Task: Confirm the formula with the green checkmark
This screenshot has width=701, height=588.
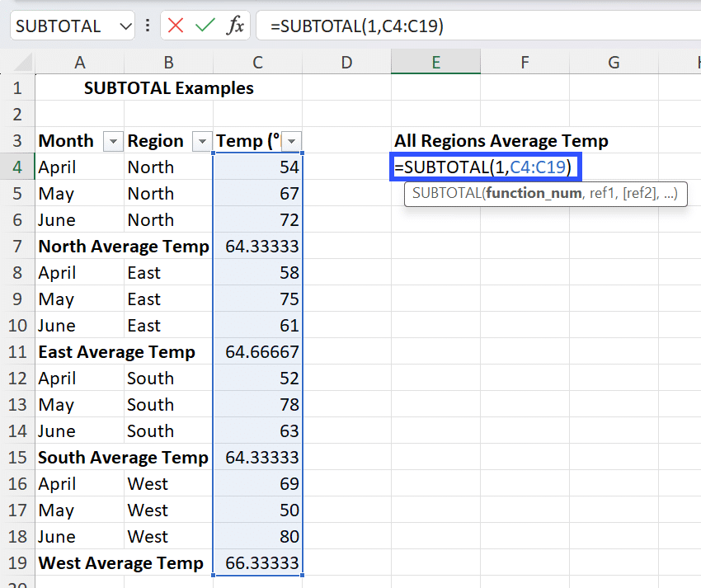Action: (x=205, y=26)
